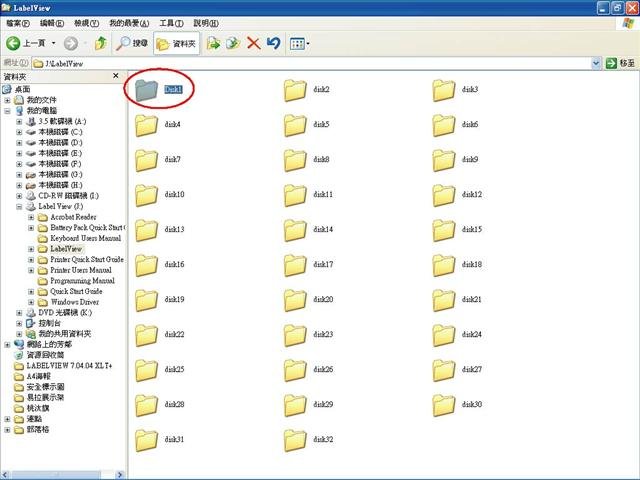Click the red X Delete icon

click(x=253, y=43)
